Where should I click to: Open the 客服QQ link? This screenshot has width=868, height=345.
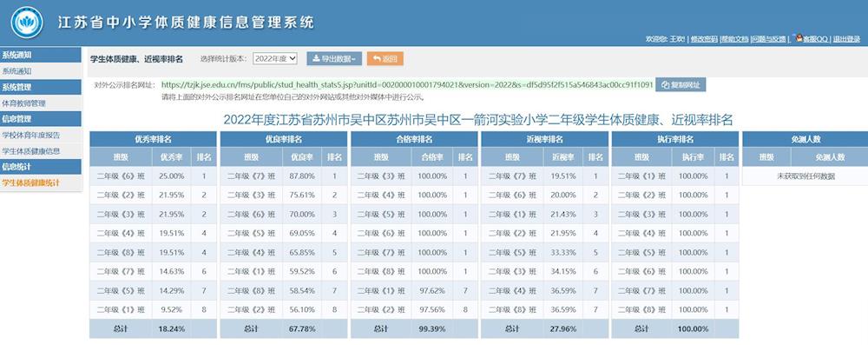[815, 39]
